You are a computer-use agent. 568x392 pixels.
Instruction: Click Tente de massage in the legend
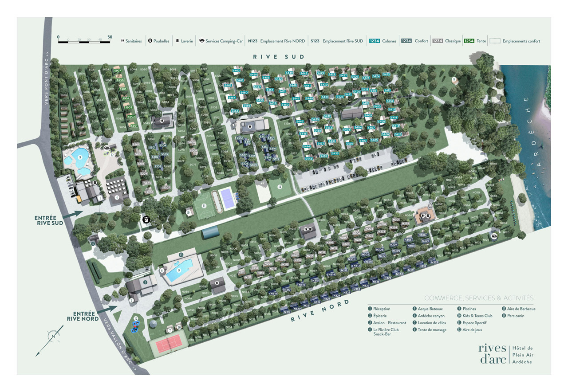point(430,330)
